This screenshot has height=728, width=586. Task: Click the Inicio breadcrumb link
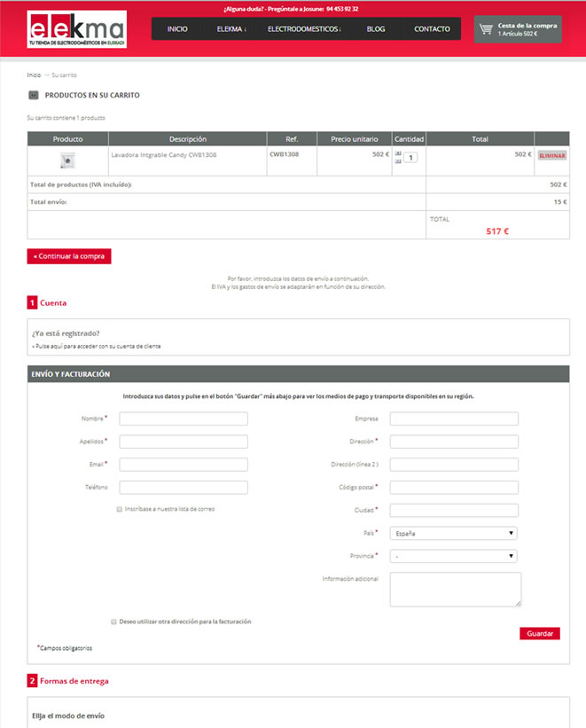click(34, 74)
